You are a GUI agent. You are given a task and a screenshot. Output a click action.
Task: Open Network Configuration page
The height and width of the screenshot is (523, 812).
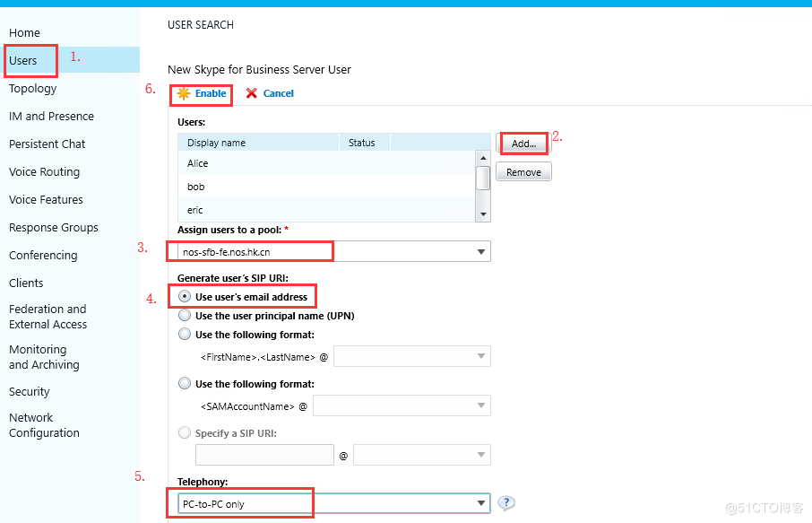coord(44,425)
